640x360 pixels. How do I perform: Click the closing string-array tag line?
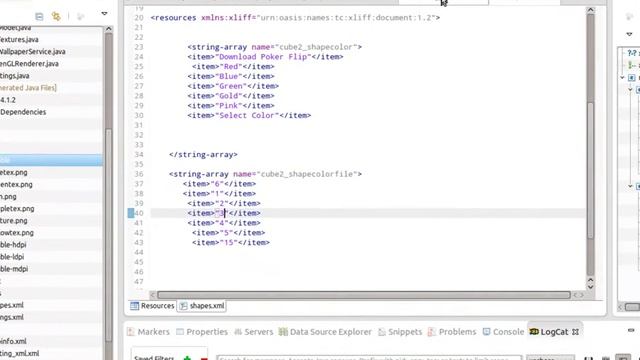(203, 155)
